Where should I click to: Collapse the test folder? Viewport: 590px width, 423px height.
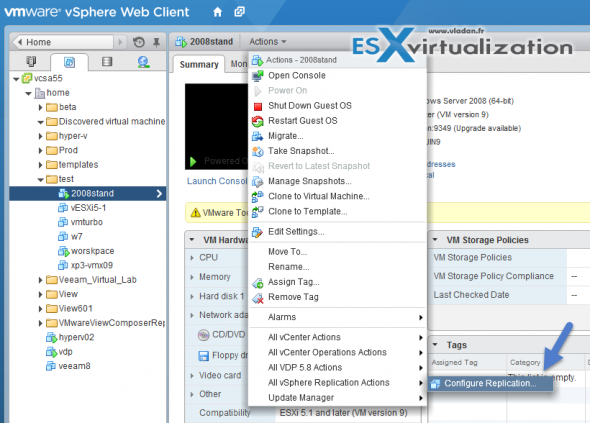40,180
